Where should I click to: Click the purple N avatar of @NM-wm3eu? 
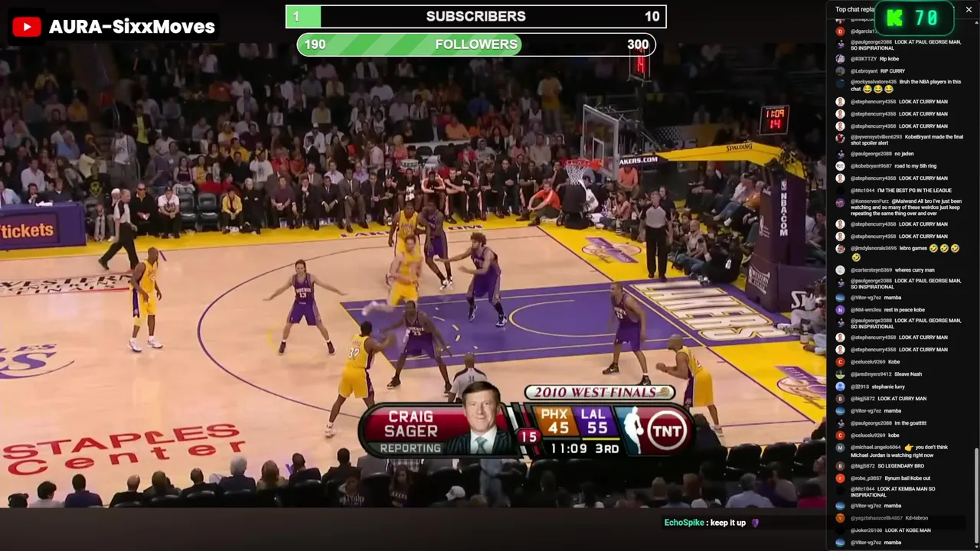(x=840, y=310)
